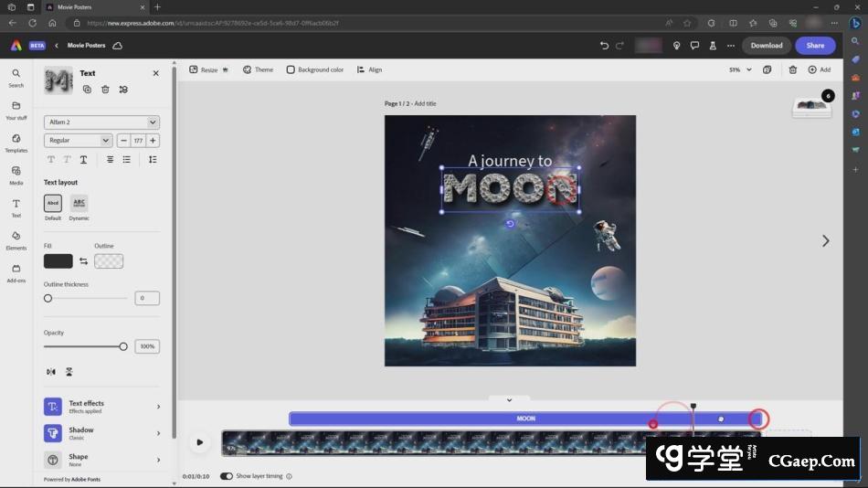Open the Regular font style dropdown

click(79, 141)
